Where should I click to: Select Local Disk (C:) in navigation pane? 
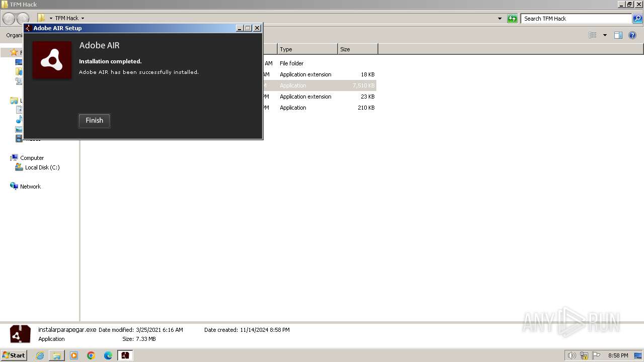click(x=42, y=167)
